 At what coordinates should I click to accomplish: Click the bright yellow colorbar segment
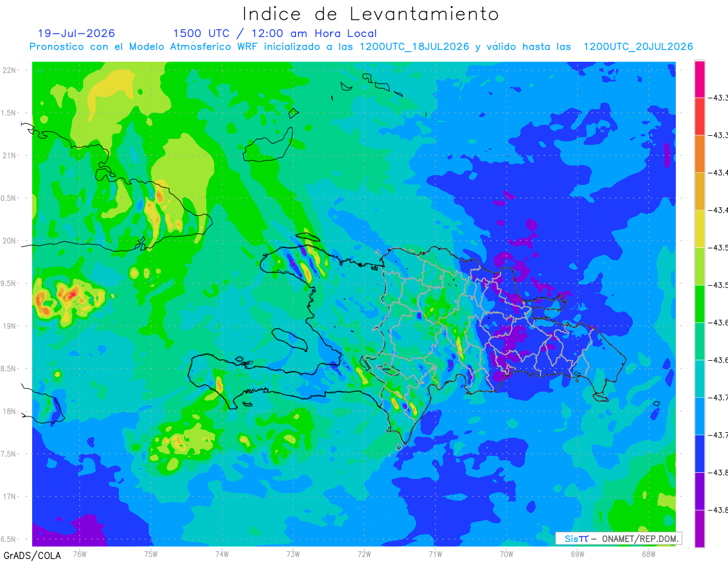click(699, 229)
